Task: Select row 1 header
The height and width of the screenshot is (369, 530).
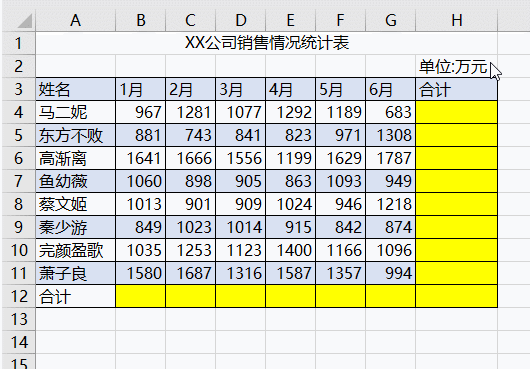Action: coord(19,43)
